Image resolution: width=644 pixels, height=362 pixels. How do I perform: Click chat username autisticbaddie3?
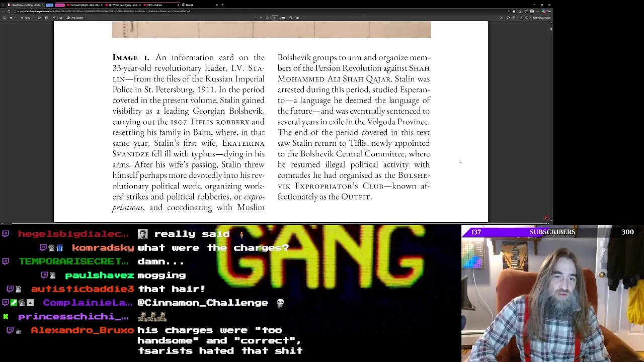pos(83,289)
